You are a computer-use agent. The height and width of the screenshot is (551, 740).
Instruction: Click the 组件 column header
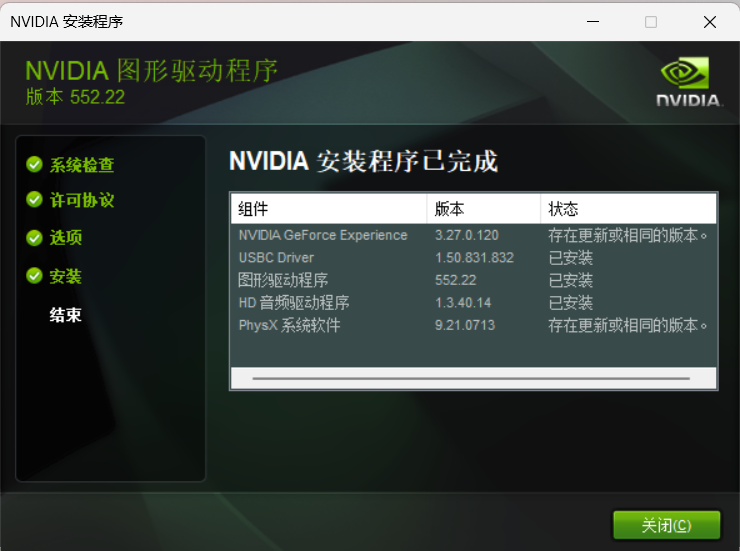tap(329, 209)
